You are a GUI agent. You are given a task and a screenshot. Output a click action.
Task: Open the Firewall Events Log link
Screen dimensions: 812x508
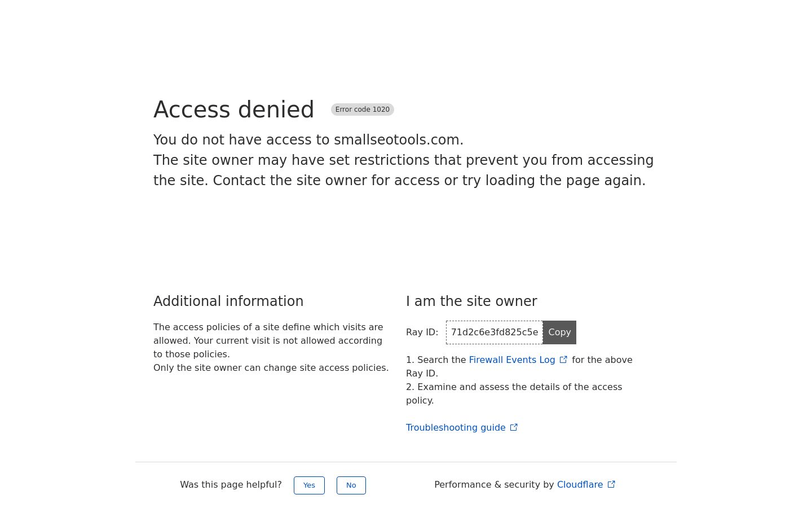click(x=511, y=360)
